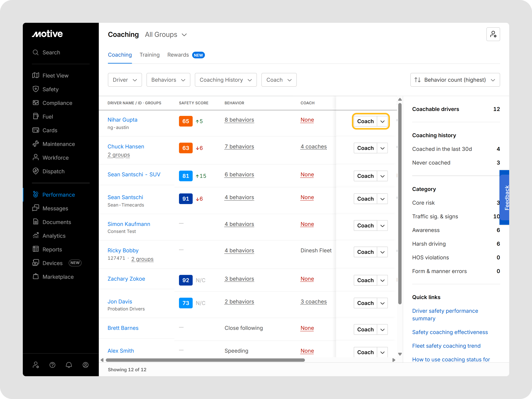
Task: Open notifications bell at sidebar bottom
Action: tap(69, 365)
